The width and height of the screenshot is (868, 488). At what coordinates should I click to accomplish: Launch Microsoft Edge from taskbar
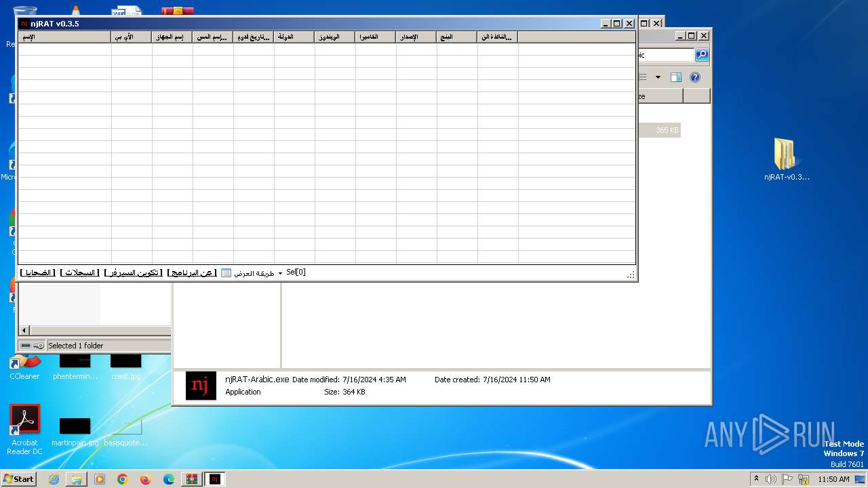point(169,479)
